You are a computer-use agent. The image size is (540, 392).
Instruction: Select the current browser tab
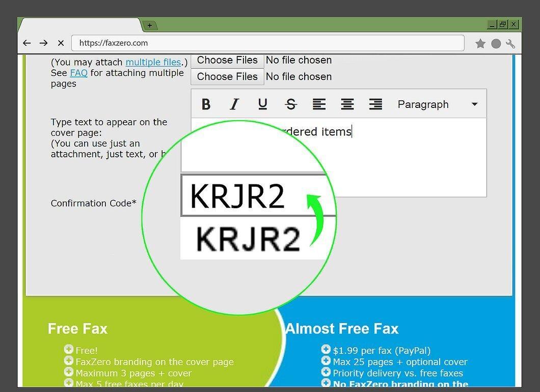click(x=80, y=25)
